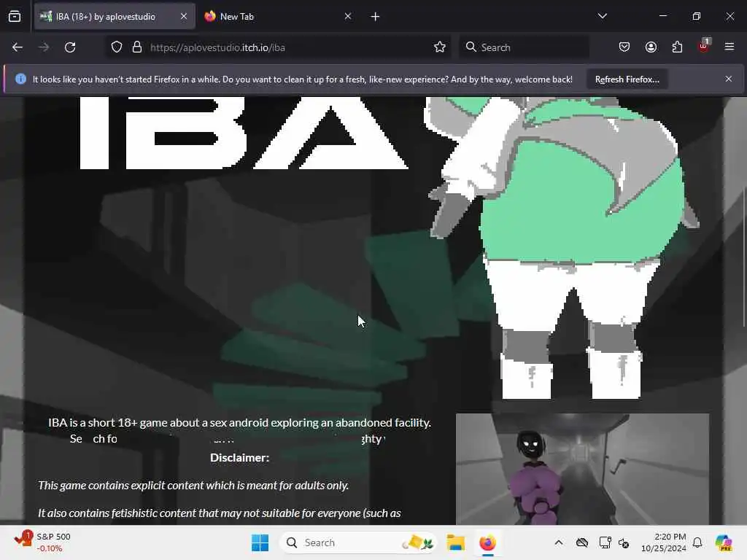The image size is (747, 560).
Task: Click the fetishistic content warning text line
Action: click(x=219, y=513)
